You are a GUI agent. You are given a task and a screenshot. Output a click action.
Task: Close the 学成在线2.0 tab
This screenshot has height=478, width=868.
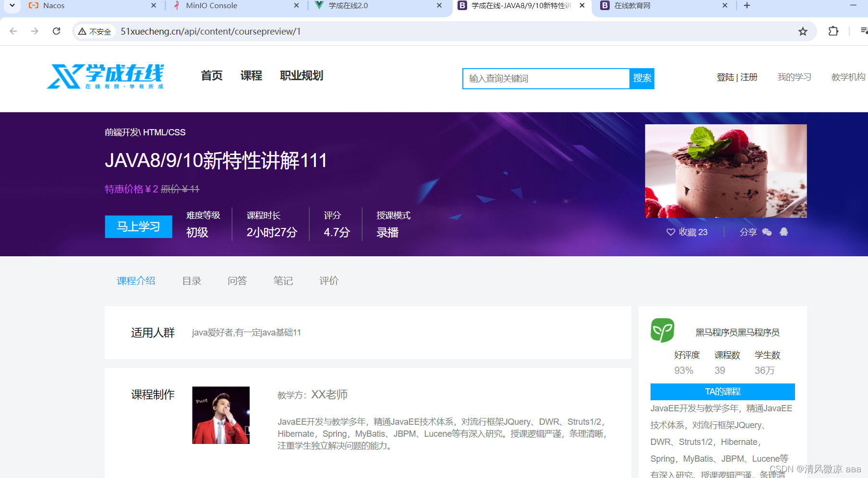439,6
